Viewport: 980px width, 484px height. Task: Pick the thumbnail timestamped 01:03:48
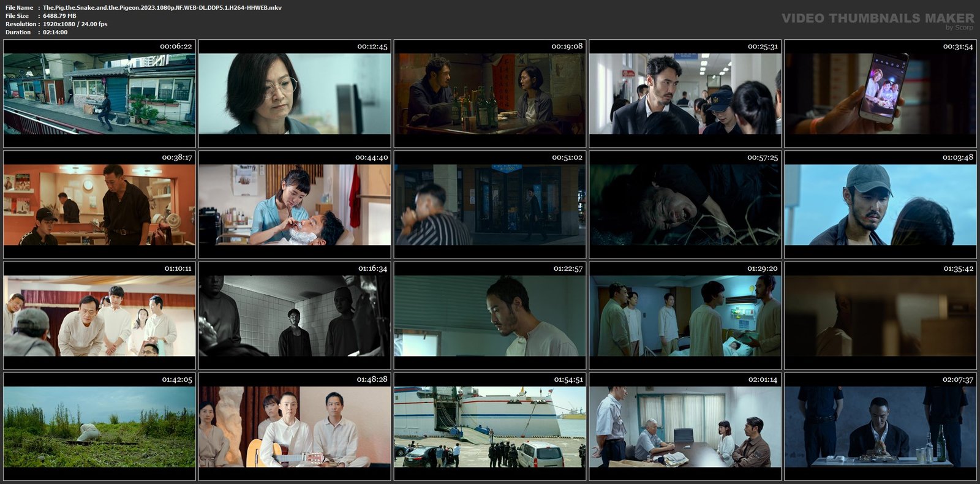click(881, 205)
